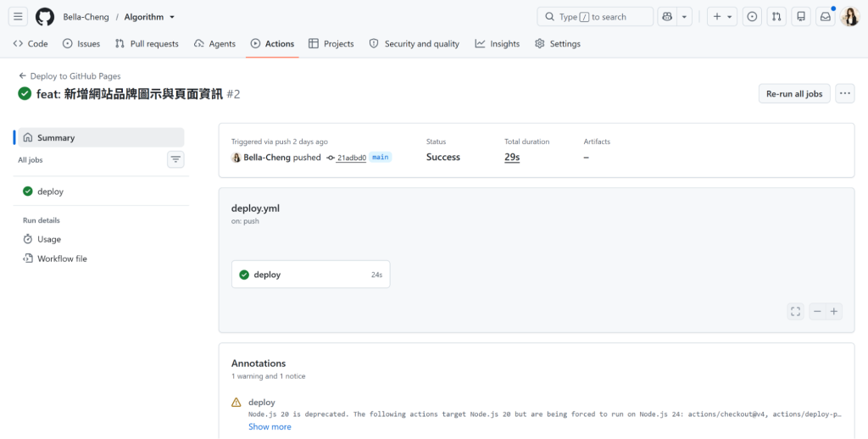
Task: Open dropdown arrow next to Copilot icon
Action: click(684, 17)
